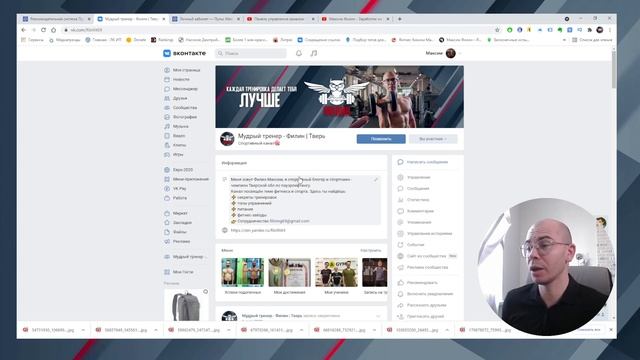Click the browser vertical scrollbar
The height and width of the screenshot is (360, 640).
614,69
